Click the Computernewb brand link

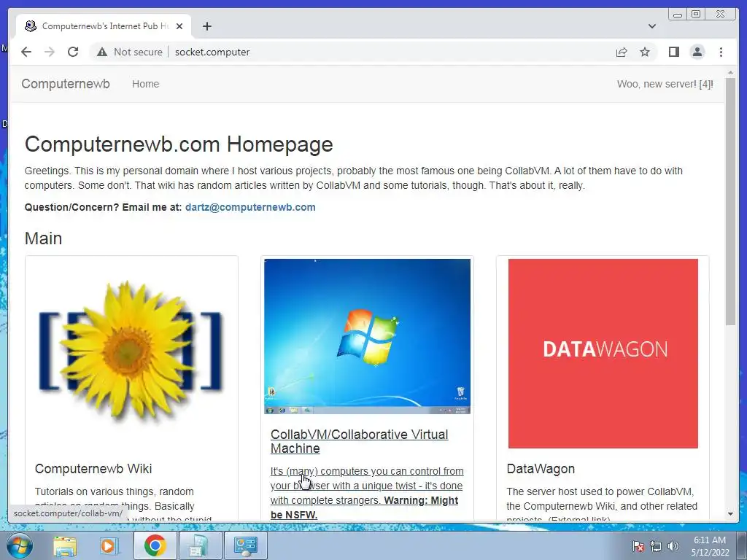pos(66,84)
